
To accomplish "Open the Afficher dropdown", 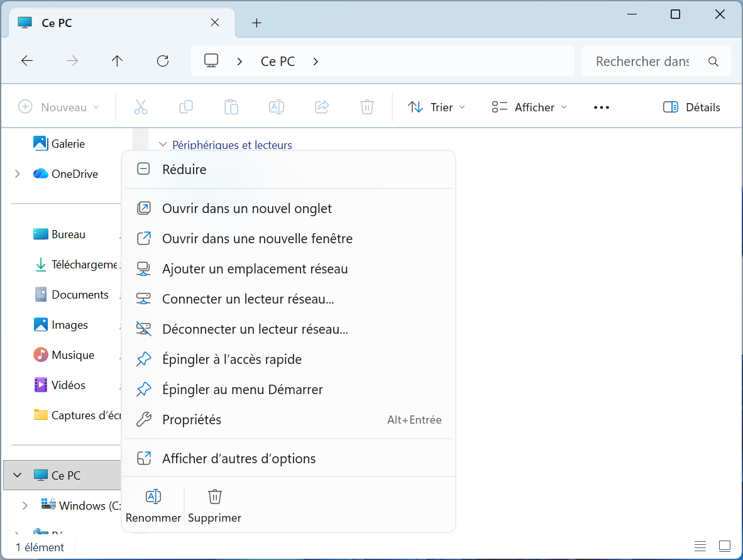I will (529, 107).
